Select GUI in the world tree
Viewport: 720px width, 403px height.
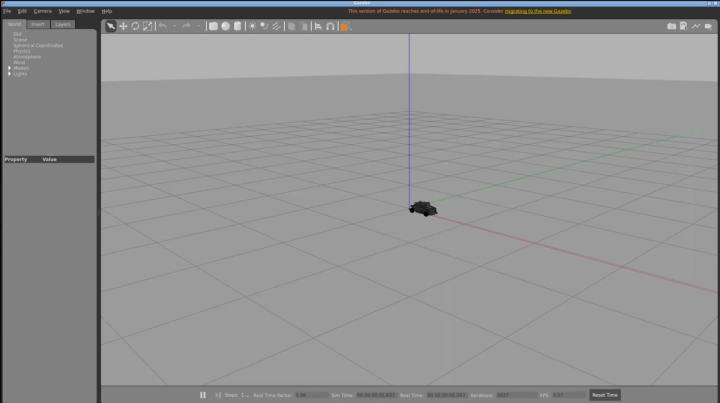pyautogui.click(x=17, y=34)
